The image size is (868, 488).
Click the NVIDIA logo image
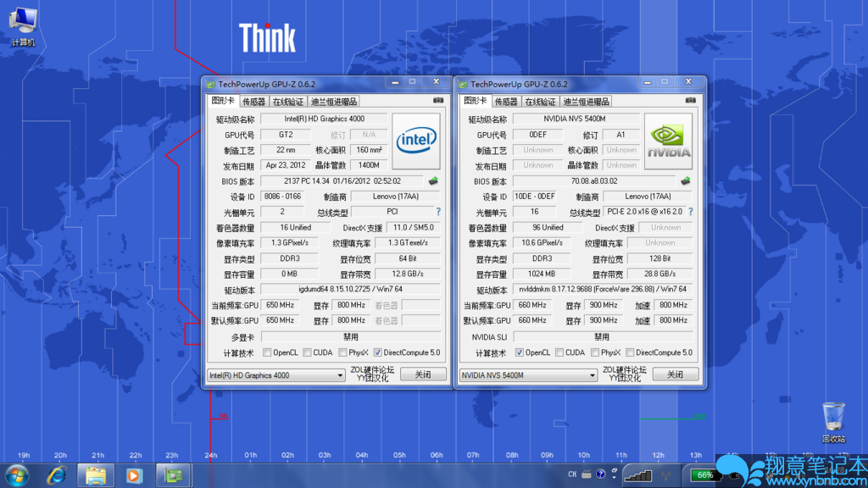coord(668,141)
